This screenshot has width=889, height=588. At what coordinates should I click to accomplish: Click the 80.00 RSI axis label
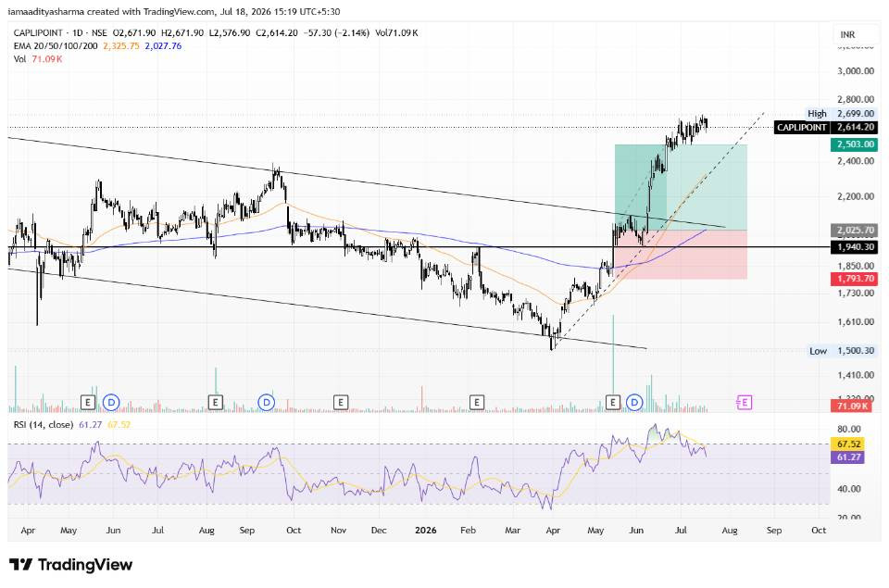[x=849, y=430]
